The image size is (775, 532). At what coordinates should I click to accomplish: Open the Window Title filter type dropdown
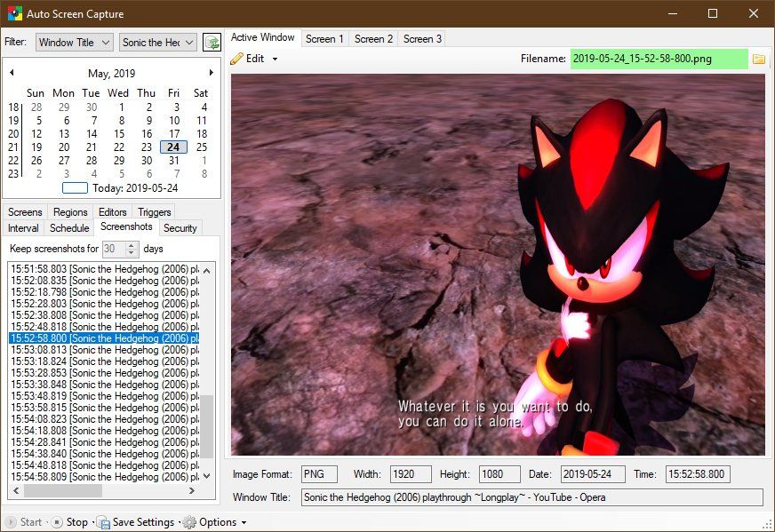point(74,42)
